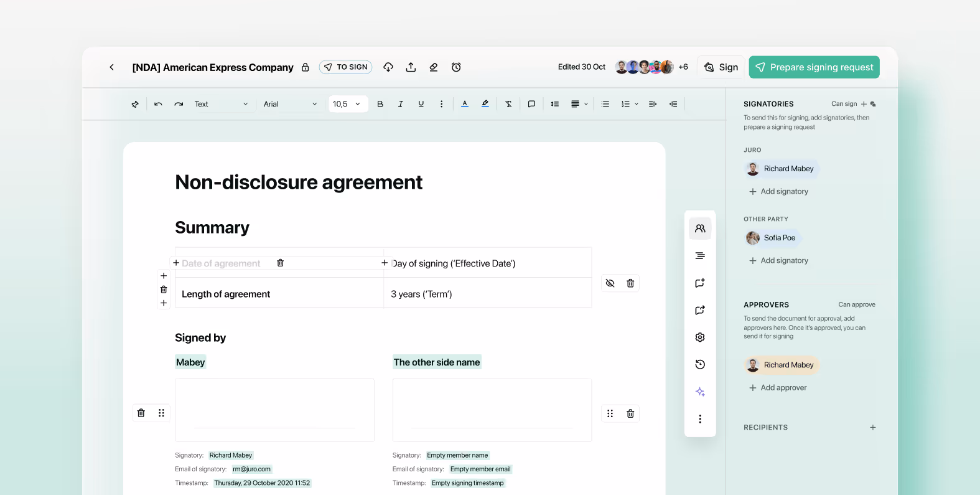Delete the table row using left trash
980x495 pixels.
pyautogui.click(x=164, y=290)
